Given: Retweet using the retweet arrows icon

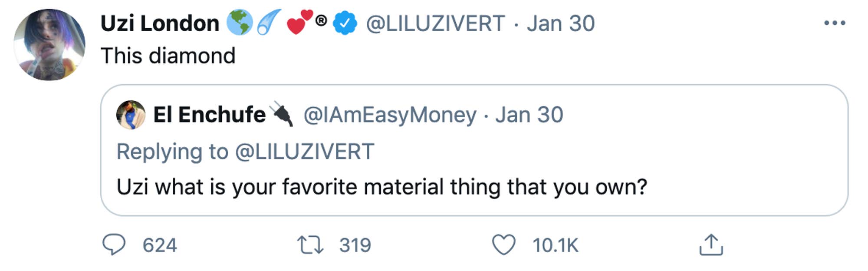Looking at the screenshot, I should (310, 245).
